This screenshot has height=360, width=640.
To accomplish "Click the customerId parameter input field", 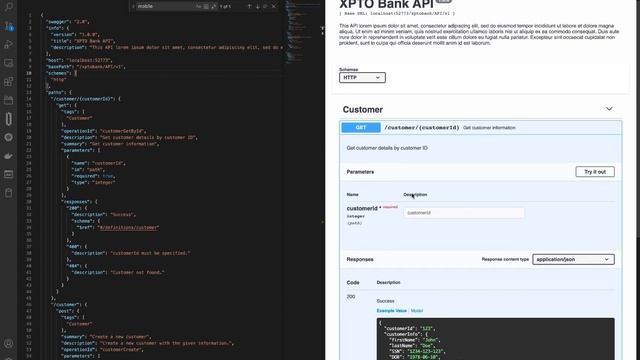I will [x=464, y=213].
